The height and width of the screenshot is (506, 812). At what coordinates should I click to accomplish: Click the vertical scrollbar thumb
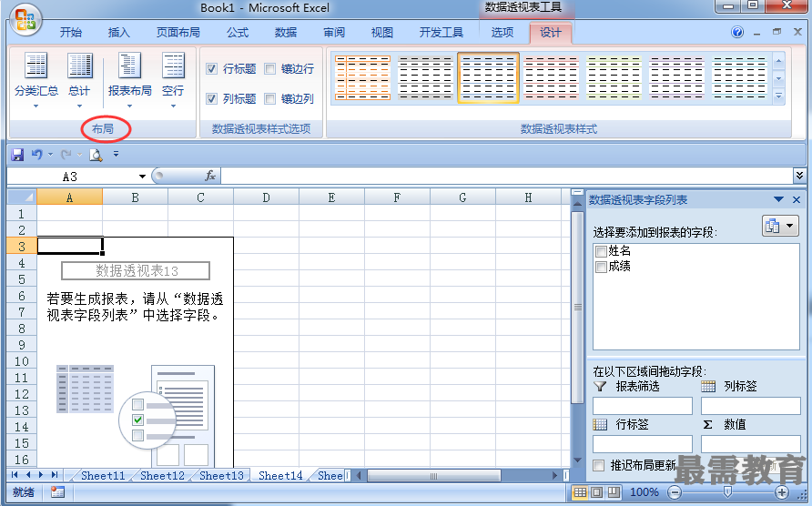(578, 307)
